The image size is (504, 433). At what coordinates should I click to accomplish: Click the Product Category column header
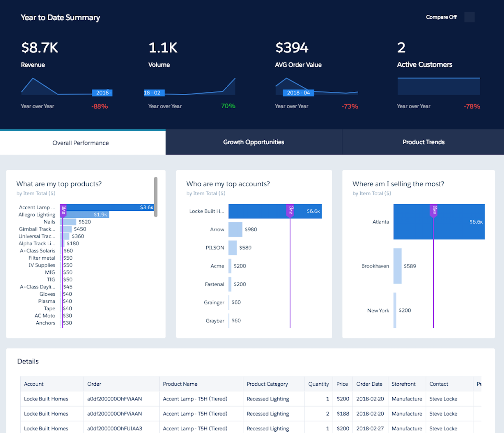pos(267,384)
